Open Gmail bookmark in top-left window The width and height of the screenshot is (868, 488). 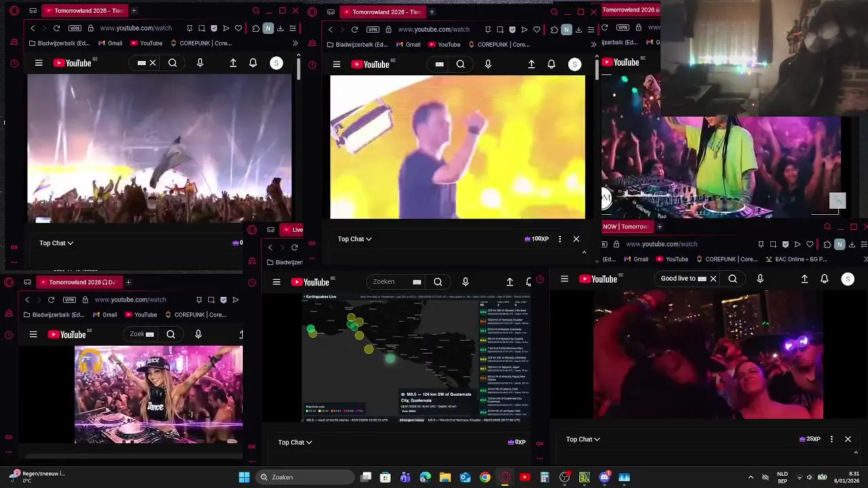pos(110,43)
